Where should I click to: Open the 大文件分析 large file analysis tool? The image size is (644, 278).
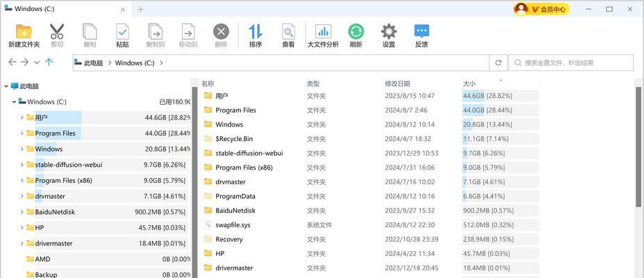tap(323, 31)
